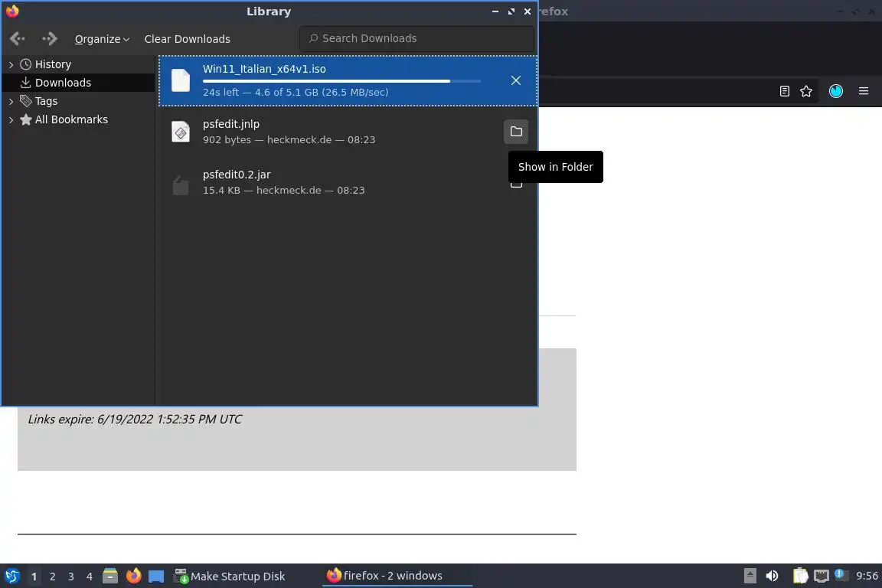Select Tags in the Library sidebar
Screen dimensions: 882x588
click(46, 101)
